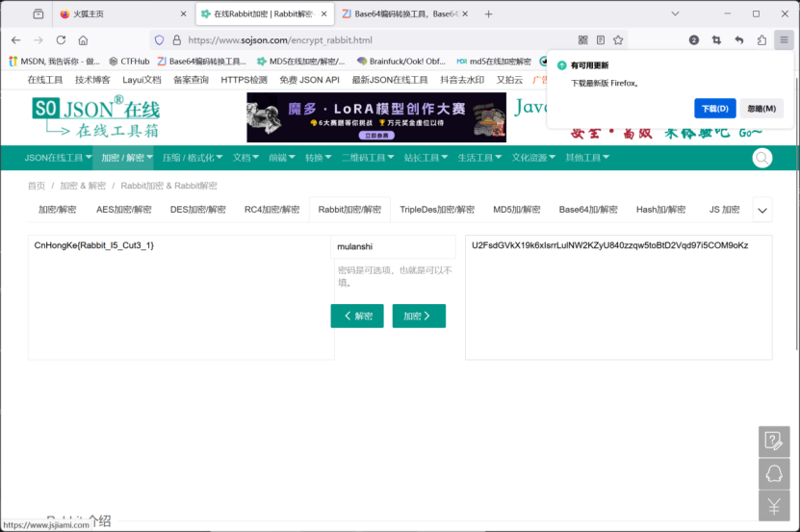Click the crop screenshot toolbar icon

pyautogui.click(x=716, y=40)
